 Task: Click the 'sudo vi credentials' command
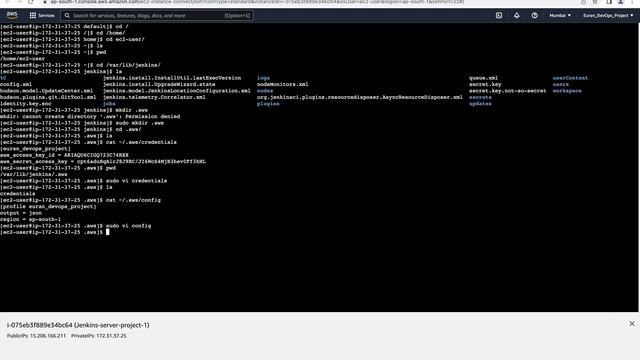pyautogui.click(x=136, y=181)
